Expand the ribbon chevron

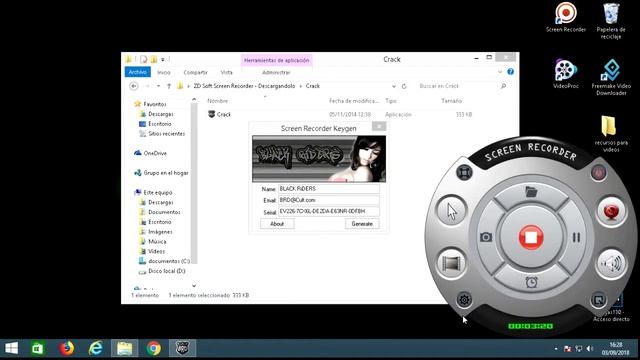[x=500, y=72]
